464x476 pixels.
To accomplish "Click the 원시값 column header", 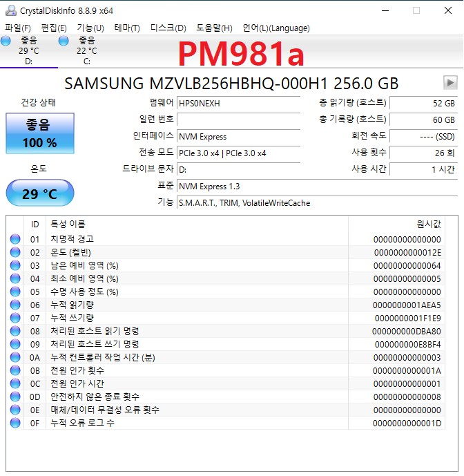I will coord(396,224).
